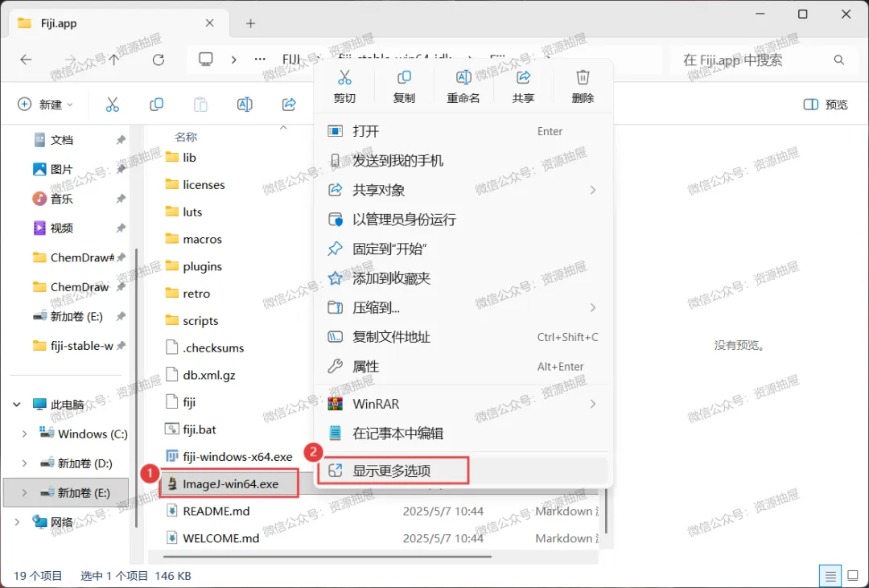Choose 添加到收藏夹 entry
Image resolution: width=869 pixels, height=588 pixels.
click(463, 278)
